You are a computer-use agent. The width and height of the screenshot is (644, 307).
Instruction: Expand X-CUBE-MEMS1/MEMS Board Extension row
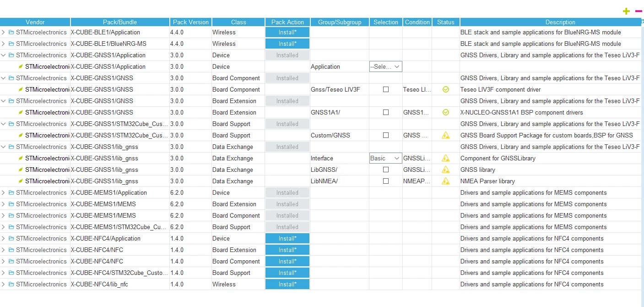point(4,204)
